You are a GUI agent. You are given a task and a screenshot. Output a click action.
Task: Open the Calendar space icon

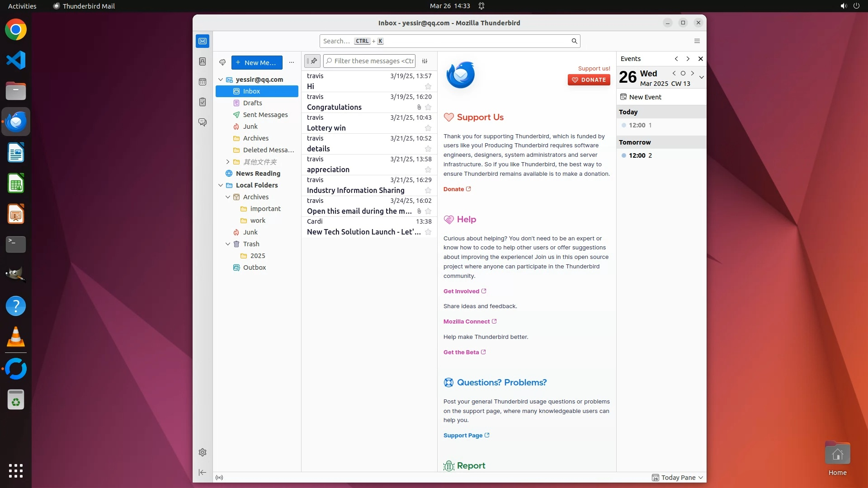203,82
